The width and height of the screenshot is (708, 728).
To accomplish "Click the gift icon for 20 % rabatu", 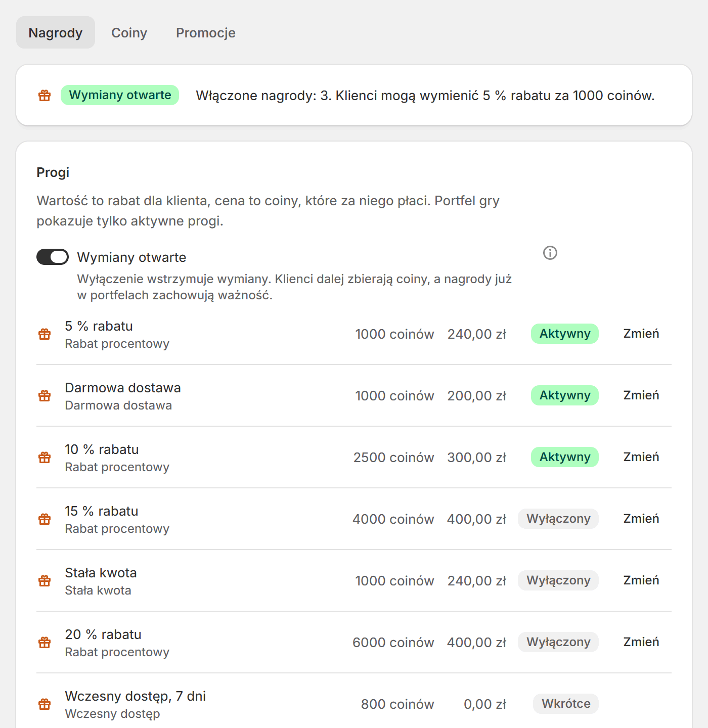I will click(45, 643).
